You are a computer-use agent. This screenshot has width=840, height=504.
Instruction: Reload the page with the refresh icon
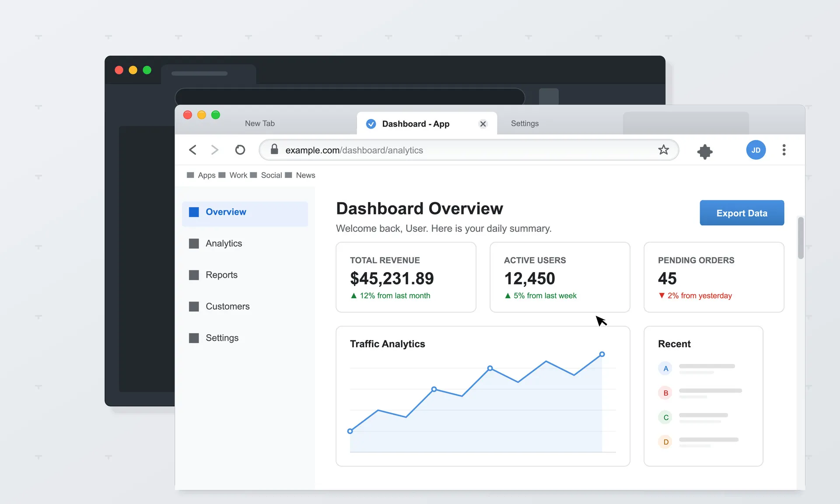click(240, 150)
